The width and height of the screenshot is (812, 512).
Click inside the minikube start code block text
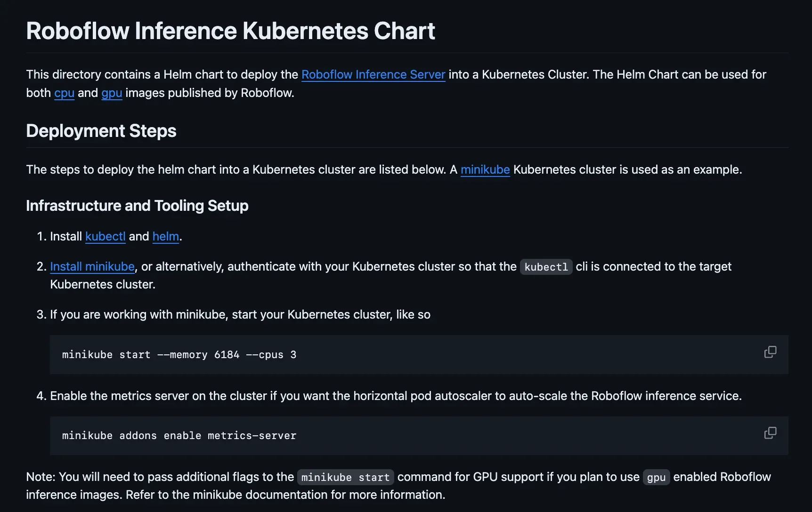coord(179,355)
